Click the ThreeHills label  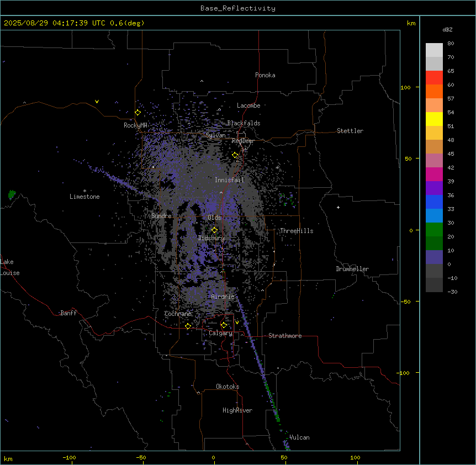[297, 231]
